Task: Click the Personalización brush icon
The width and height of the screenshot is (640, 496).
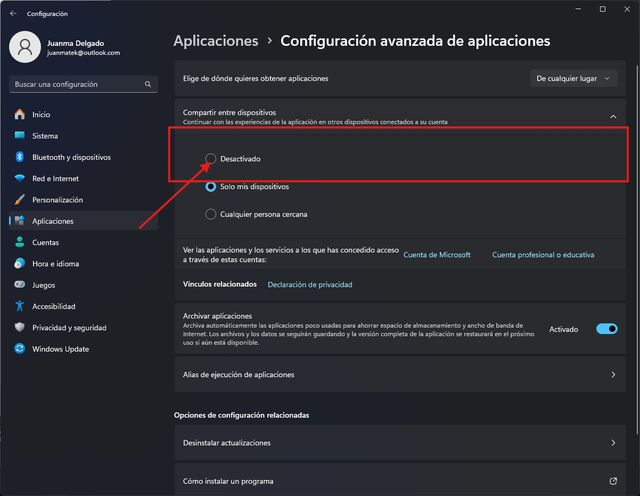Action: (20, 200)
